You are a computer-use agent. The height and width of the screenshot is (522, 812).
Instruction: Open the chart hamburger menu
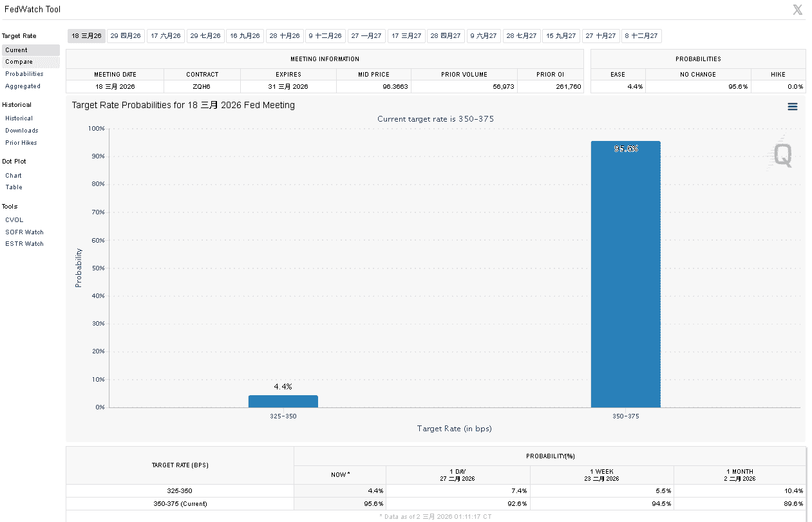point(792,107)
